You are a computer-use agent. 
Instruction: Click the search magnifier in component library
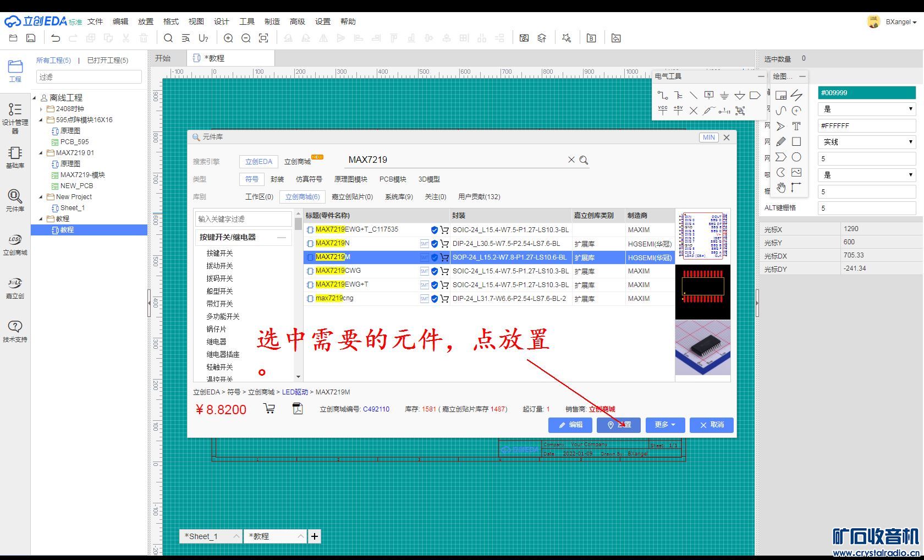pyautogui.click(x=584, y=160)
